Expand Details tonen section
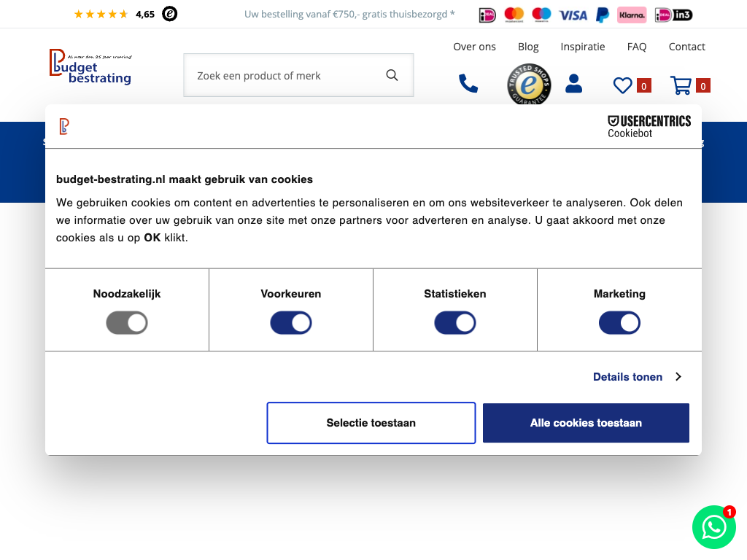This screenshot has height=560, width=747. point(637,377)
